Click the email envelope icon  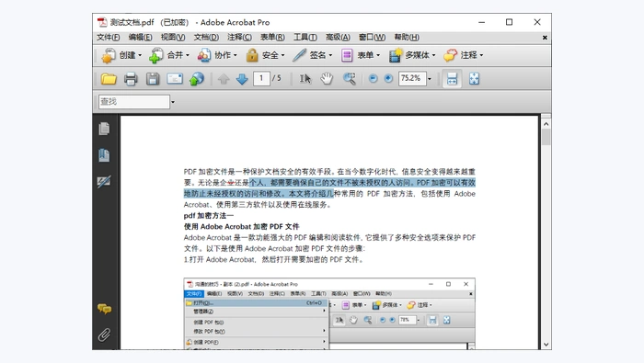pos(175,79)
